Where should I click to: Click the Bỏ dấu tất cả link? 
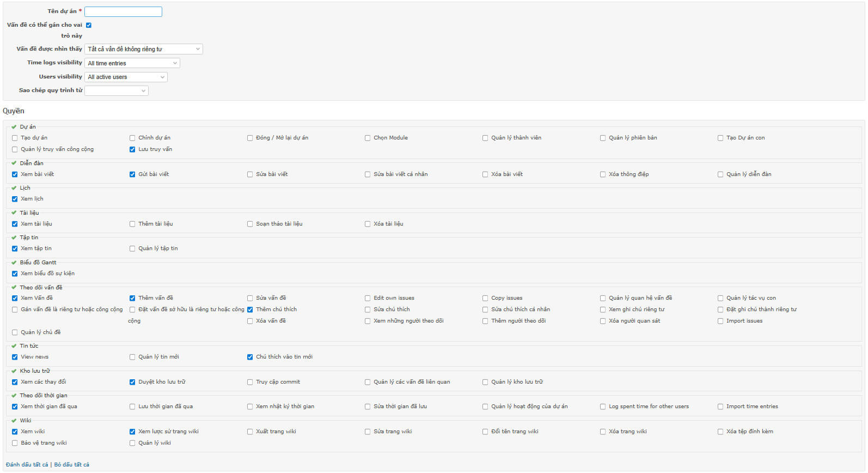pos(71,465)
